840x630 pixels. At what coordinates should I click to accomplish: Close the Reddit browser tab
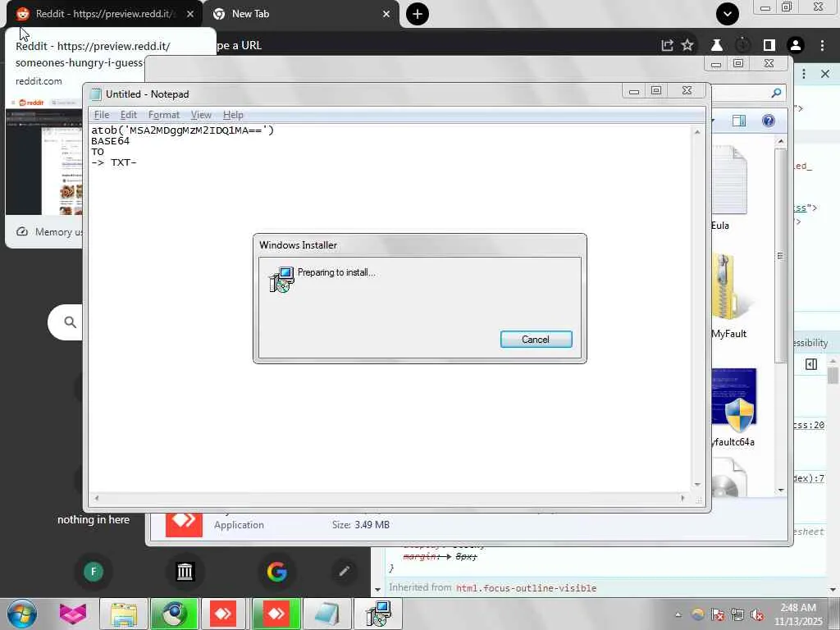tap(190, 14)
